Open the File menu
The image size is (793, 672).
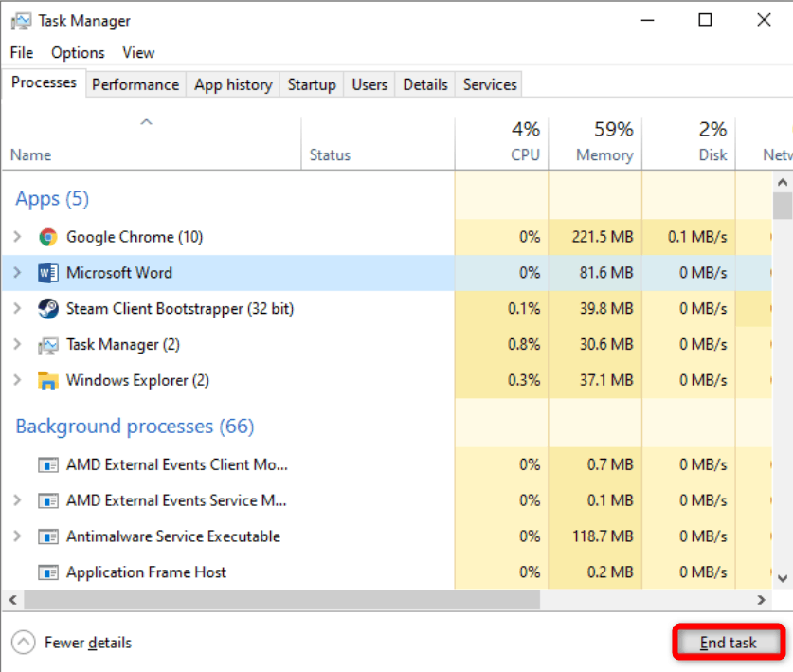pyautogui.click(x=22, y=53)
